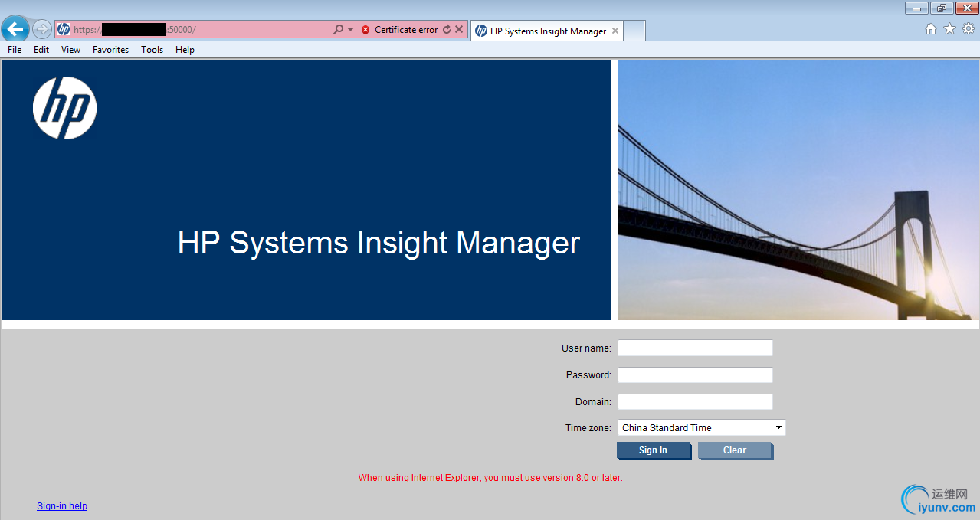Screen dimensions: 980x520
Task: Click the Sign In button
Action: click(654, 450)
